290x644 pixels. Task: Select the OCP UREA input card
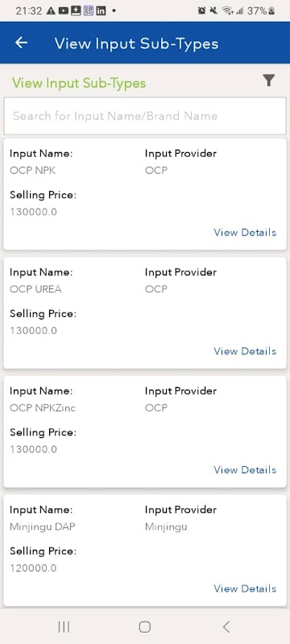145,313
